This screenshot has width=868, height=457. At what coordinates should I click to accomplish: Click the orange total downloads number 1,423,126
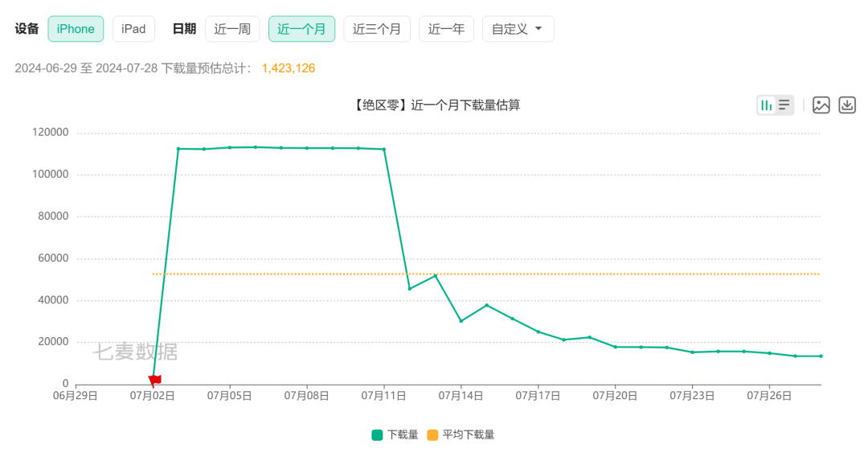click(289, 68)
